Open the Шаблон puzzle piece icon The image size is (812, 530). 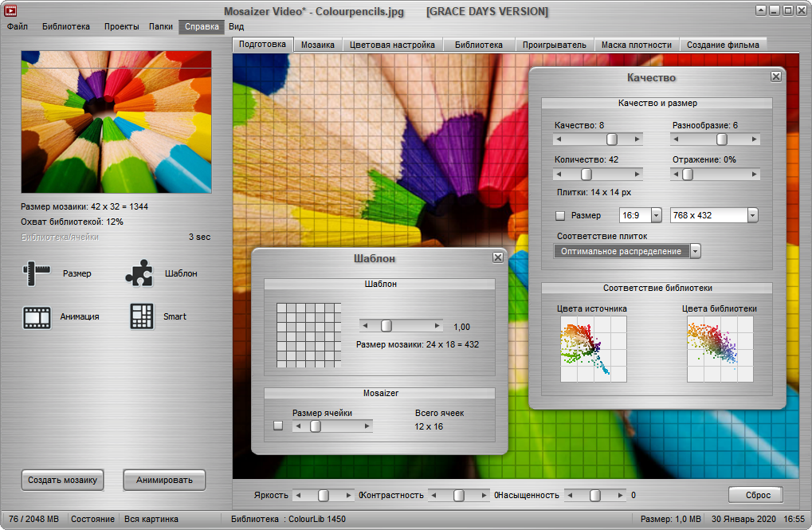[x=139, y=273]
